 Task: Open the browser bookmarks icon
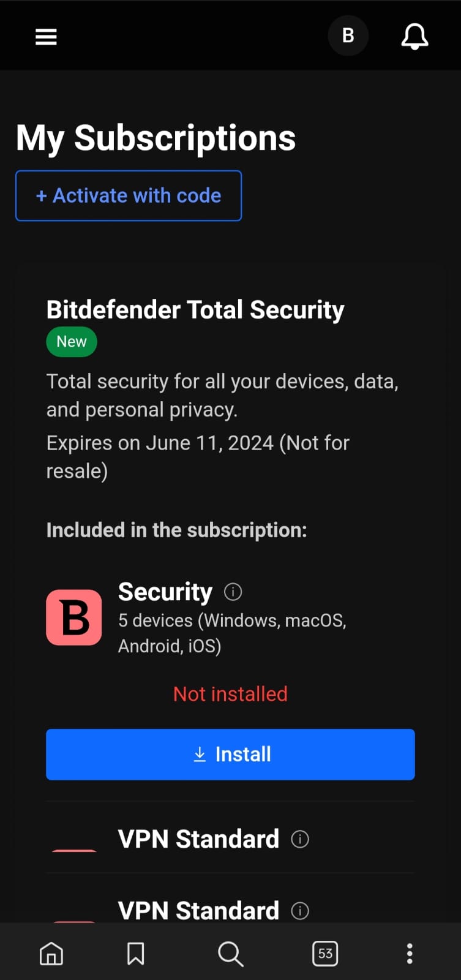tap(135, 954)
